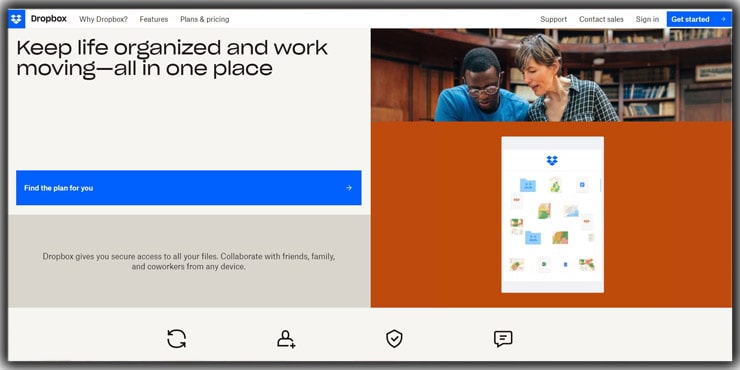The width and height of the screenshot is (740, 370).
Task: Click the text Dropbox gives you secure access
Action: pyautogui.click(x=189, y=262)
